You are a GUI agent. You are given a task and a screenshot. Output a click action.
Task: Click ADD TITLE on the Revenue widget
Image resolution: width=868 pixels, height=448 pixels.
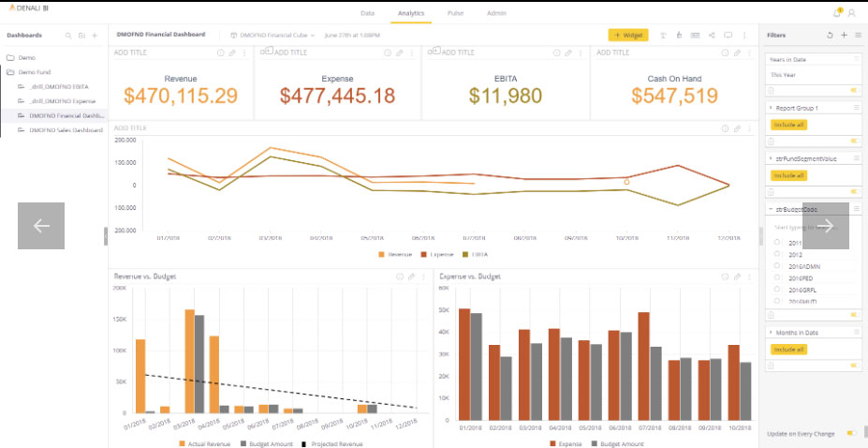point(130,52)
